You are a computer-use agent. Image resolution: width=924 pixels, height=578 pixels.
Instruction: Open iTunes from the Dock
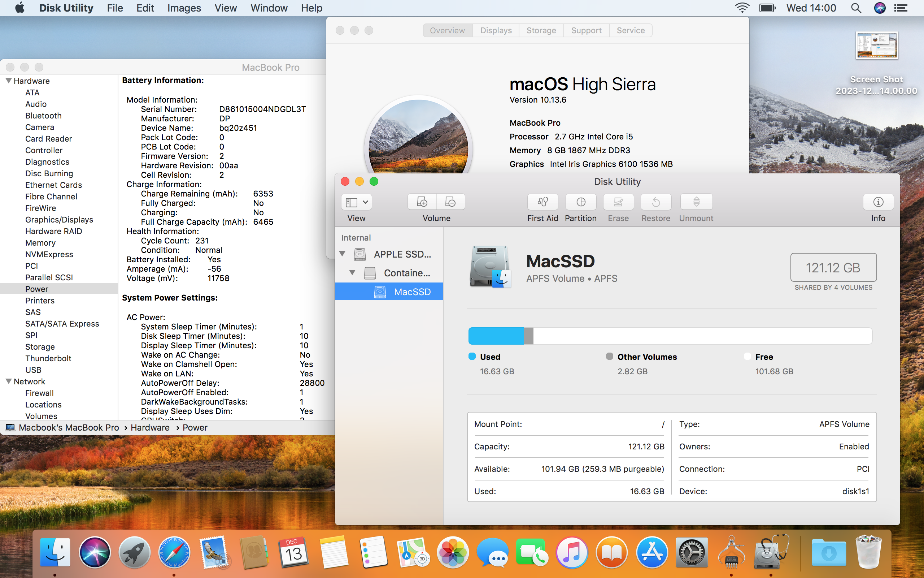[x=572, y=552]
